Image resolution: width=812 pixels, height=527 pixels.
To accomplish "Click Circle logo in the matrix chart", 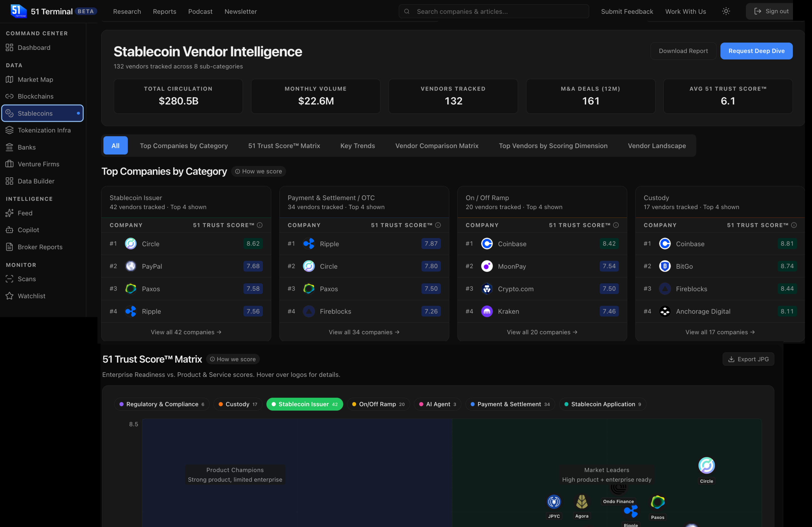I will pos(706,465).
